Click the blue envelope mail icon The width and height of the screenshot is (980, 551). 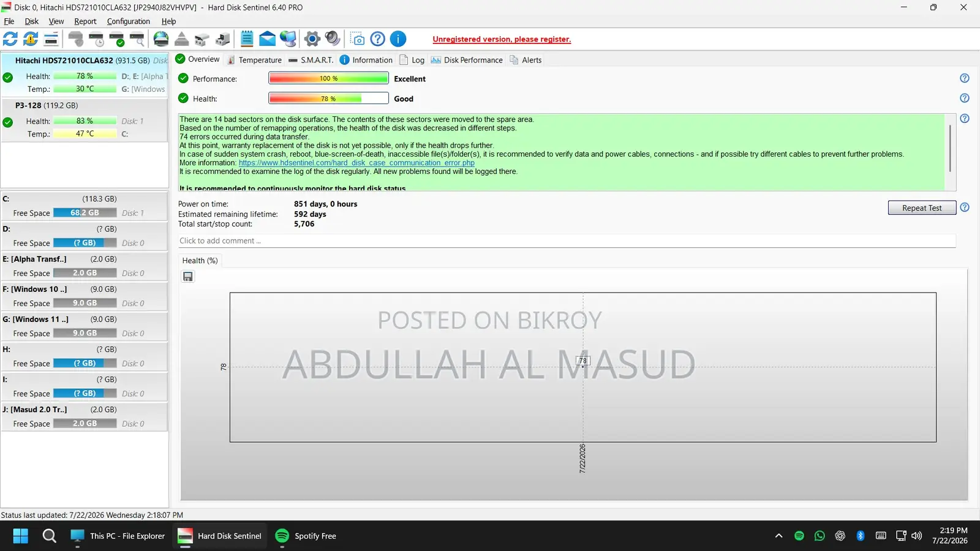click(x=268, y=39)
